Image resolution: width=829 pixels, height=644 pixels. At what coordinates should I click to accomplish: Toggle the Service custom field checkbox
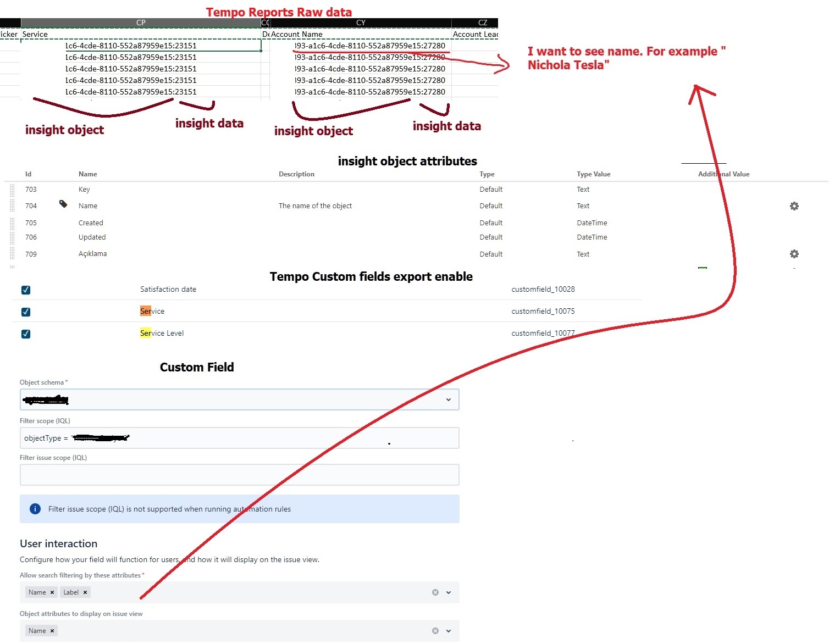(26, 312)
